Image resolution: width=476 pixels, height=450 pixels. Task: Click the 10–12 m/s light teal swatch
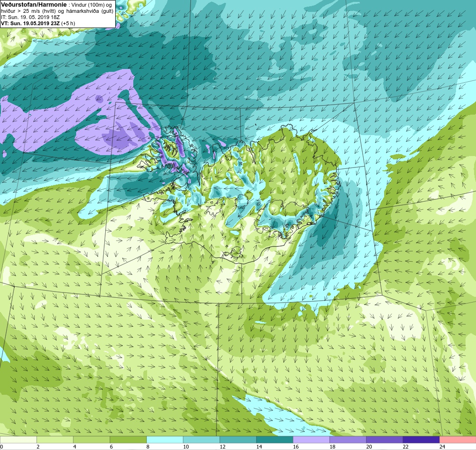201,440
